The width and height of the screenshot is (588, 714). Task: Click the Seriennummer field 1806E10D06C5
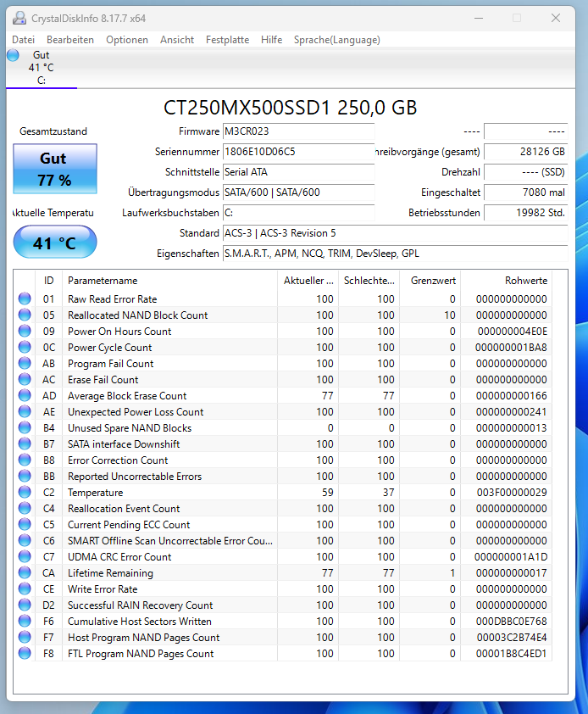tap(298, 152)
